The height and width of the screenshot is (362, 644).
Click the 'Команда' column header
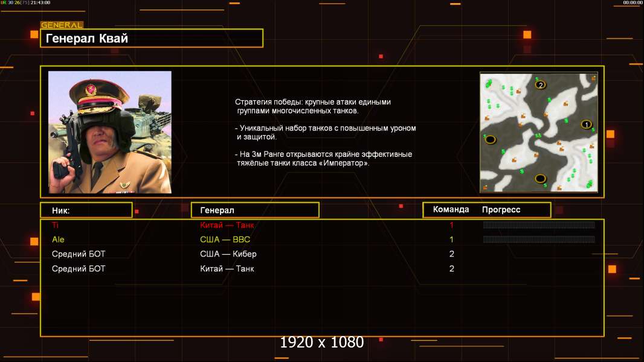pyautogui.click(x=451, y=209)
